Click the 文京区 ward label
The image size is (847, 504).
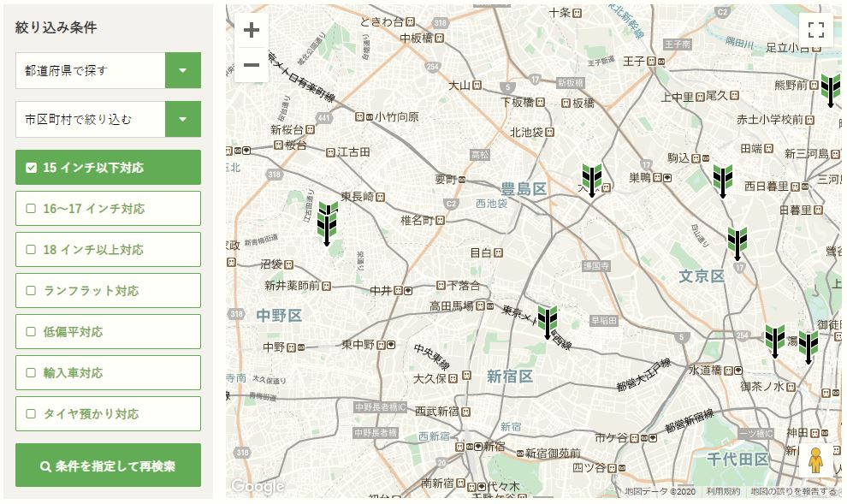tap(702, 276)
